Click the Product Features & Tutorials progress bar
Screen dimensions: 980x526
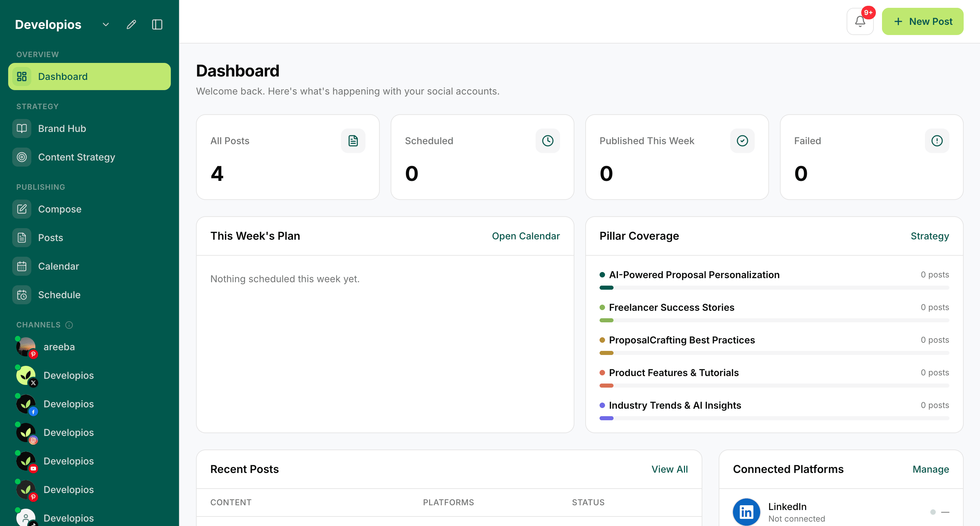[x=774, y=386]
